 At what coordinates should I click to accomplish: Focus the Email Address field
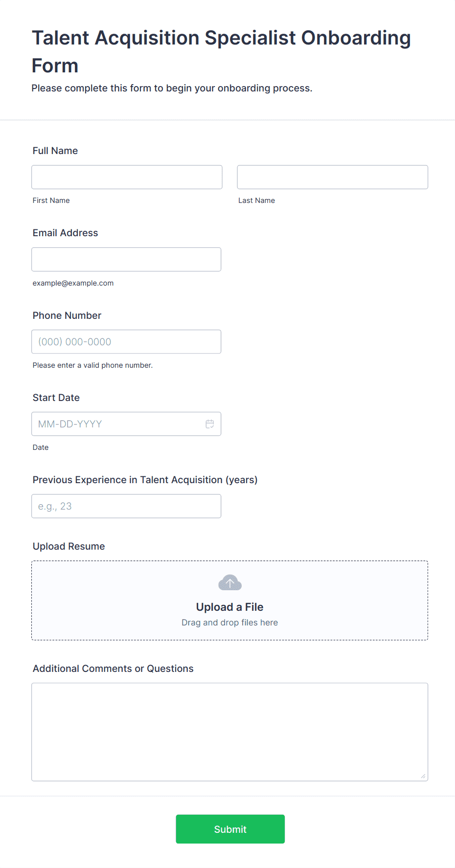click(x=126, y=259)
